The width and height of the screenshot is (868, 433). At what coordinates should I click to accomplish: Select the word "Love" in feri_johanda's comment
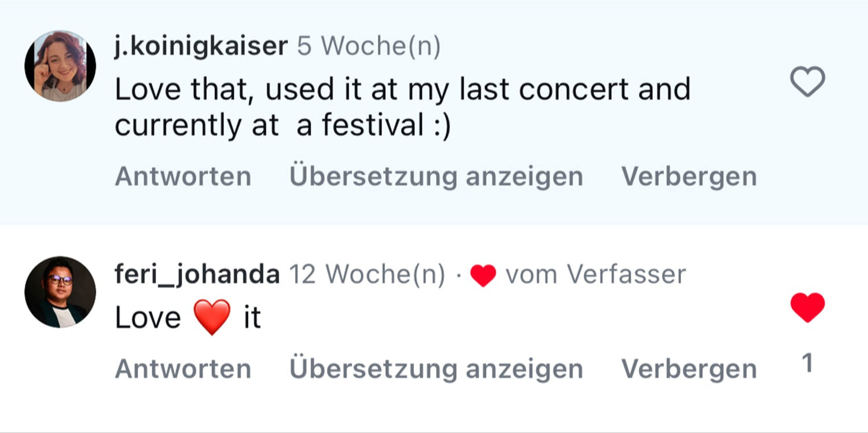tap(148, 318)
